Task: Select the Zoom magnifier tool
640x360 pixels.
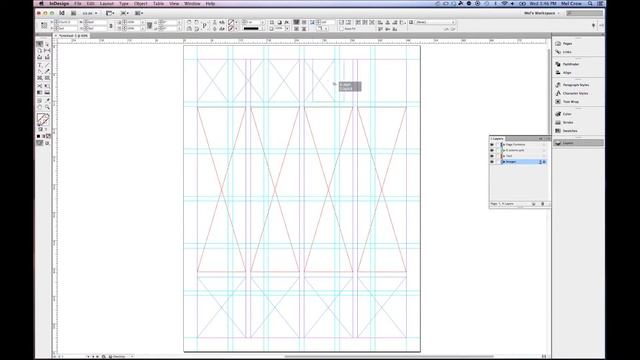Action: click(x=47, y=107)
